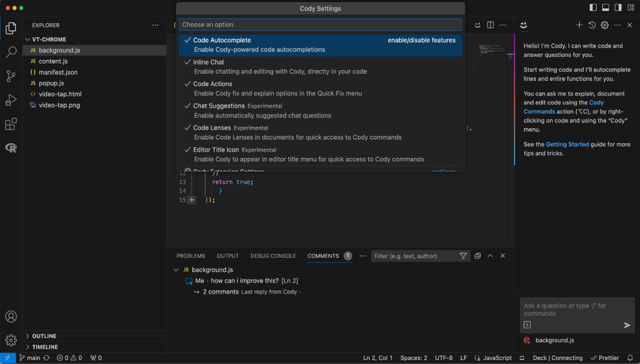Open the Getting Started guide link
Image resolution: width=640 pixels, height=364 pixels.
(567, 144)
